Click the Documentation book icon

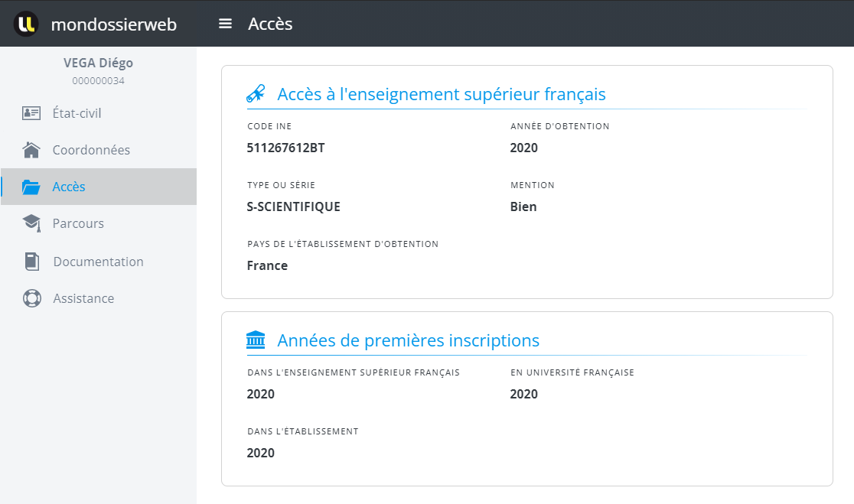coord(31,262)
